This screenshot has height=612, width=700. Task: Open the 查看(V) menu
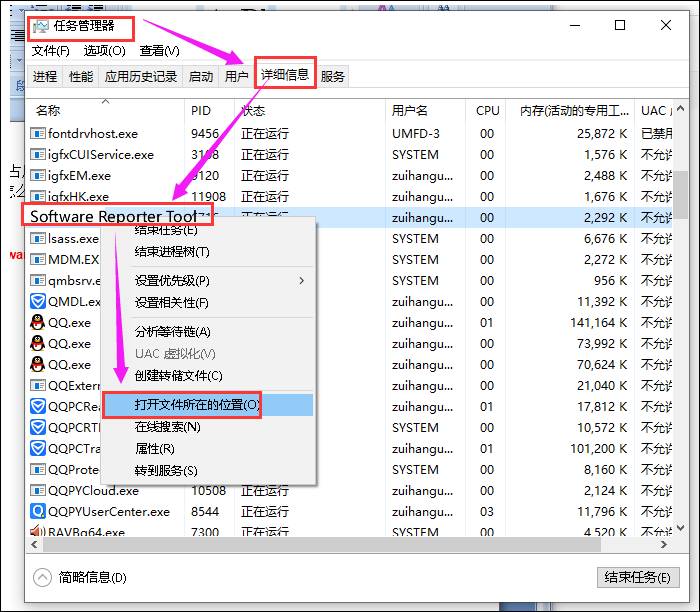pos(159,51)
